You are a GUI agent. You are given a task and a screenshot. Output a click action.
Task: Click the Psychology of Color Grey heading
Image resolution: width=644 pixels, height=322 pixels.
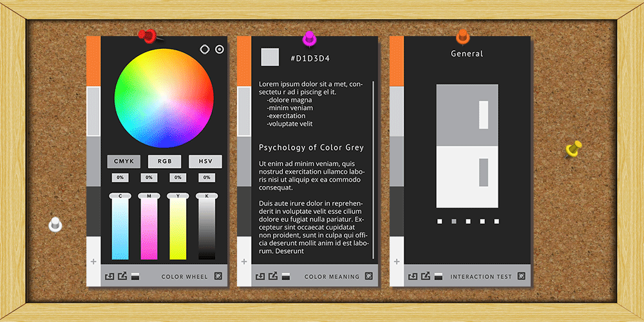pyautogui.click(x=311, y=147)
